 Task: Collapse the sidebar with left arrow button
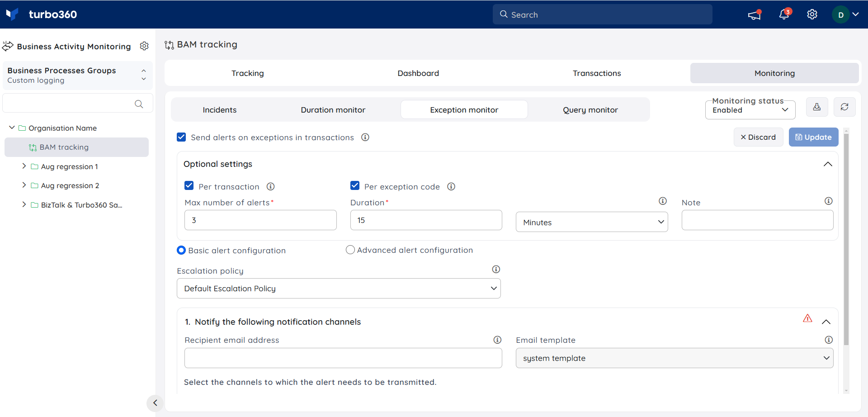(155, 403)
